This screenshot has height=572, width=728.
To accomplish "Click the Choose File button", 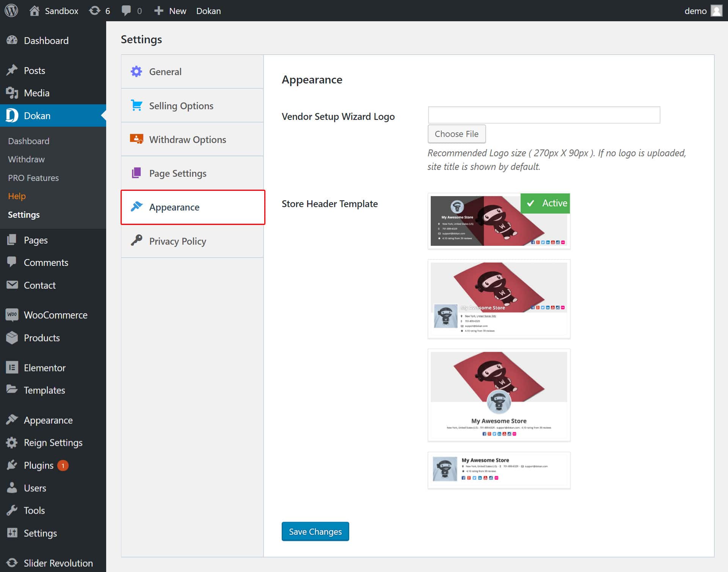I will (x=457, y=134).
